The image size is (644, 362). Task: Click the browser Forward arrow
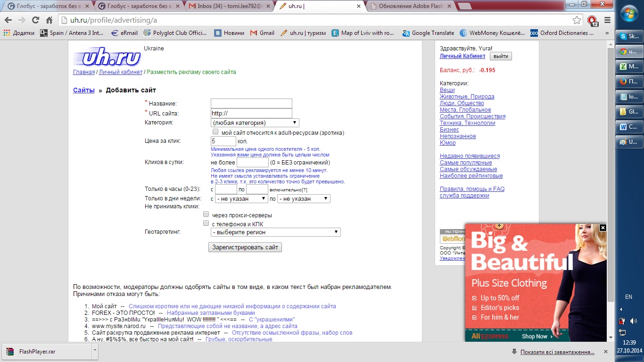click(x=22, y=20)
